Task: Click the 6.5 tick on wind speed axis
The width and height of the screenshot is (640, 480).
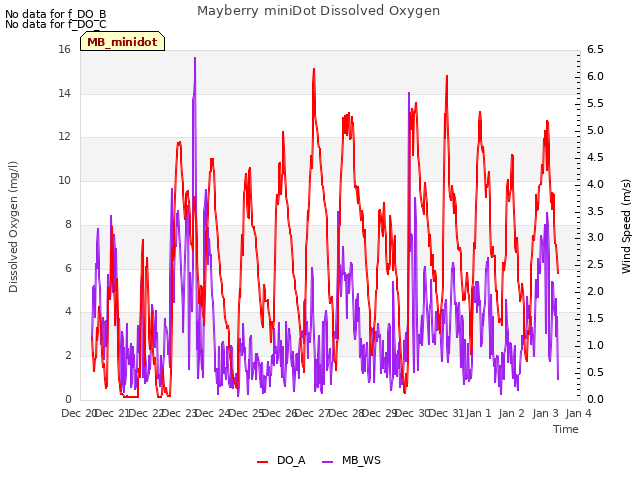Action: click(595, 50)
